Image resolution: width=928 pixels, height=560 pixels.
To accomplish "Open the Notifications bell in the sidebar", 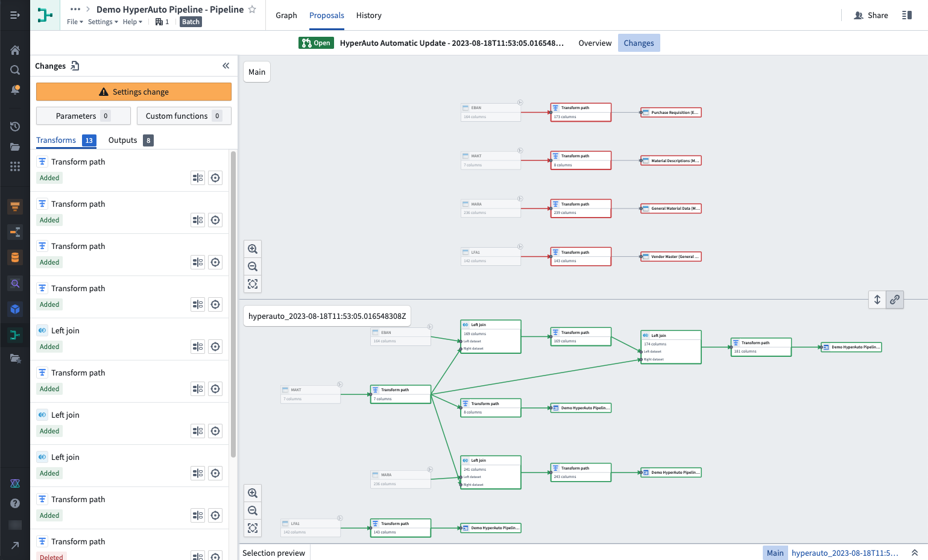I will coord(15,90).
